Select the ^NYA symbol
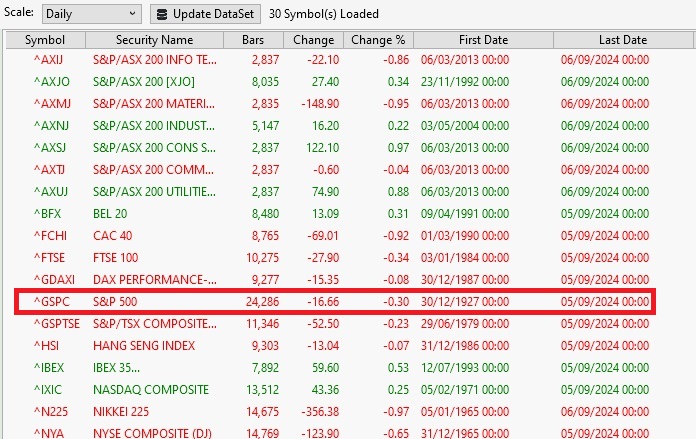Viewport: 696px width, 439px height. pos(49,433)
